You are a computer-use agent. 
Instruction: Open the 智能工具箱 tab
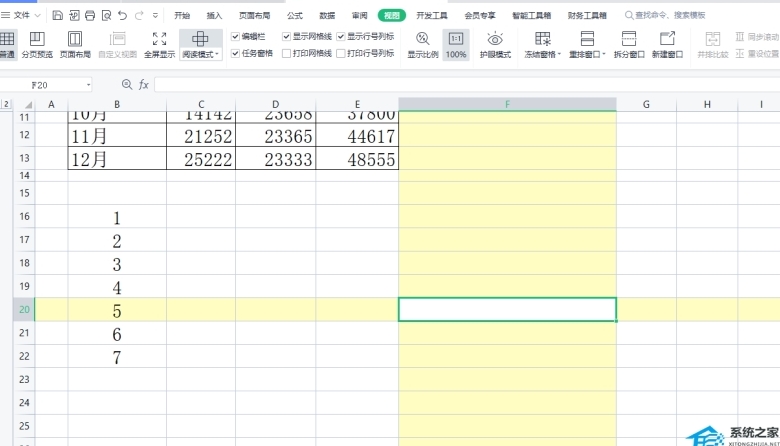coord(532,15)
